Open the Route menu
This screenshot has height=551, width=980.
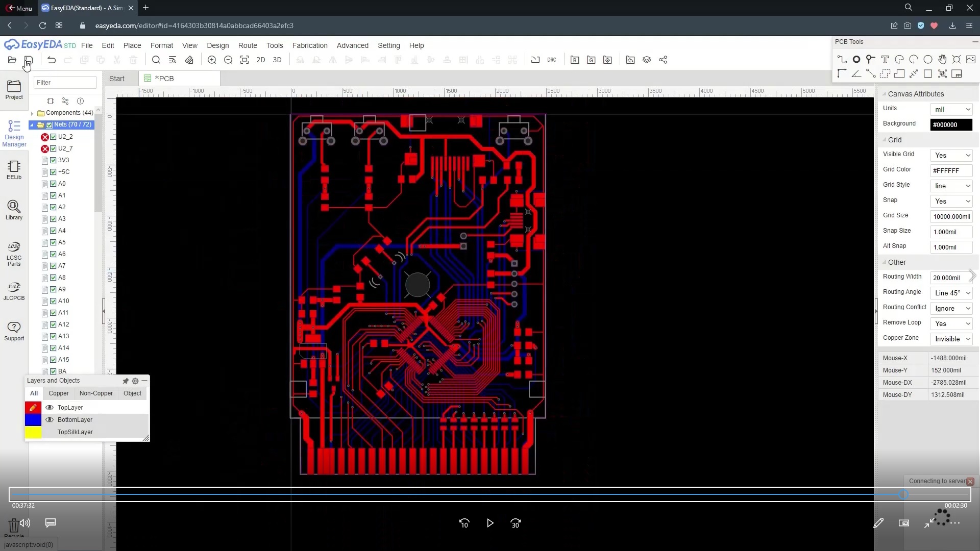(x=247, y=45)
